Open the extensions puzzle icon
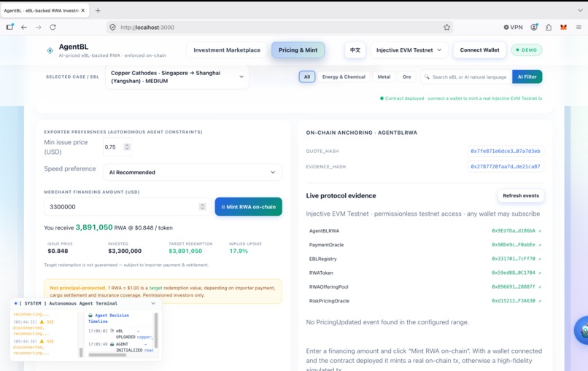 [549, 28]
